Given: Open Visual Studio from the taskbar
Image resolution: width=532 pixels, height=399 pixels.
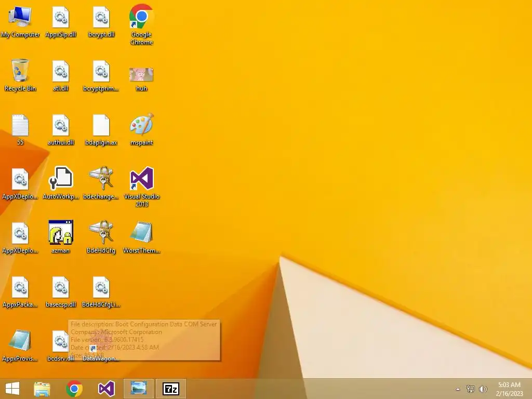Looking at the screenshot, I should tap(106, 389).
